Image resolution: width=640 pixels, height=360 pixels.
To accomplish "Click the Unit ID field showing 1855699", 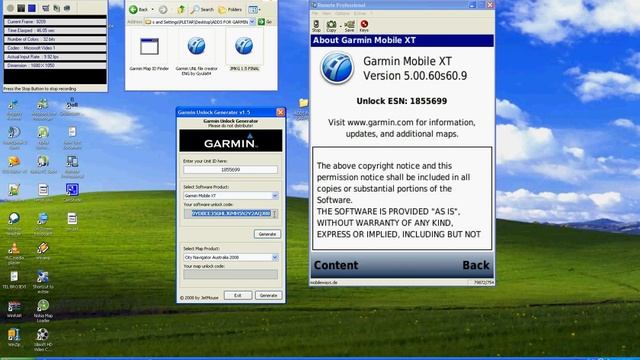I will coord(230,169).
